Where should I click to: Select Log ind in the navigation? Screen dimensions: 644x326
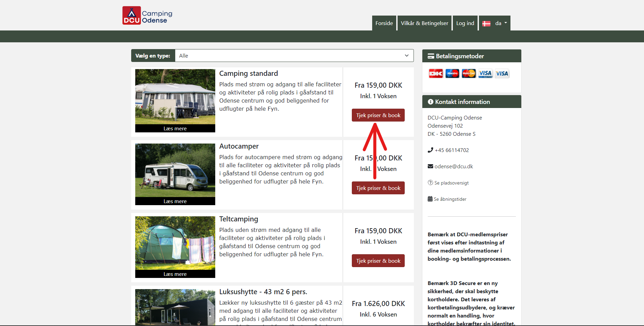[465, 23]
